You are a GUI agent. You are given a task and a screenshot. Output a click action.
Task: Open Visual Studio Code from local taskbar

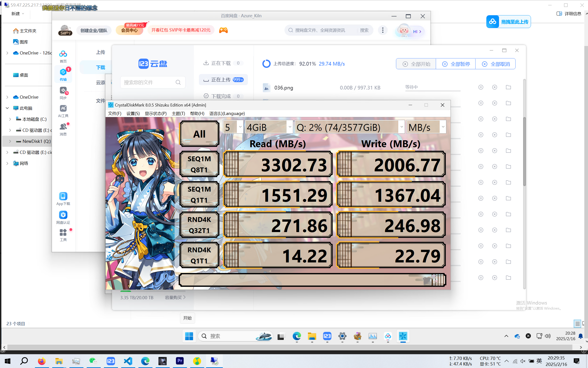[128, 361]
